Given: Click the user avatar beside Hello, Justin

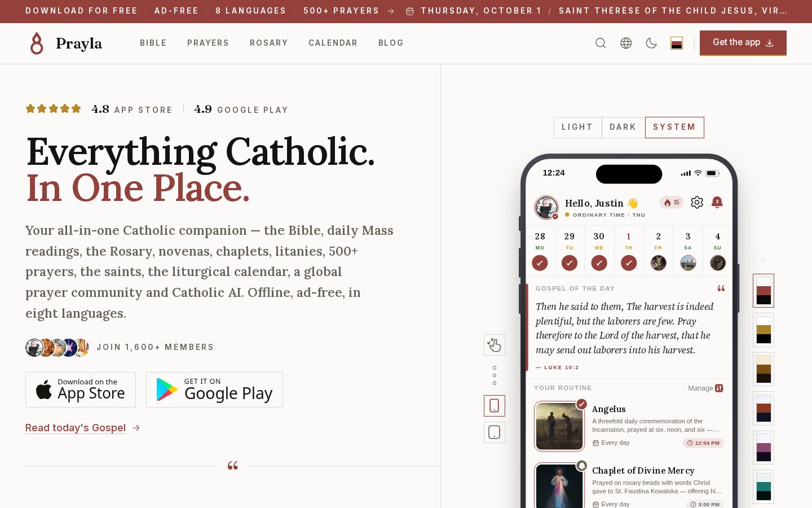Looking at the screenshot, I should [x=546, y=208].
